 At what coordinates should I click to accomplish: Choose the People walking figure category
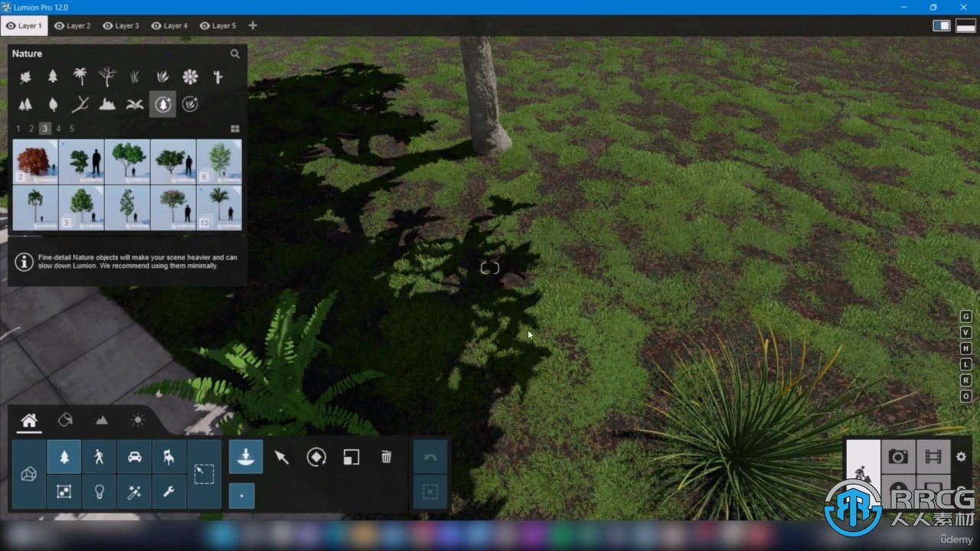click(100, 457)
